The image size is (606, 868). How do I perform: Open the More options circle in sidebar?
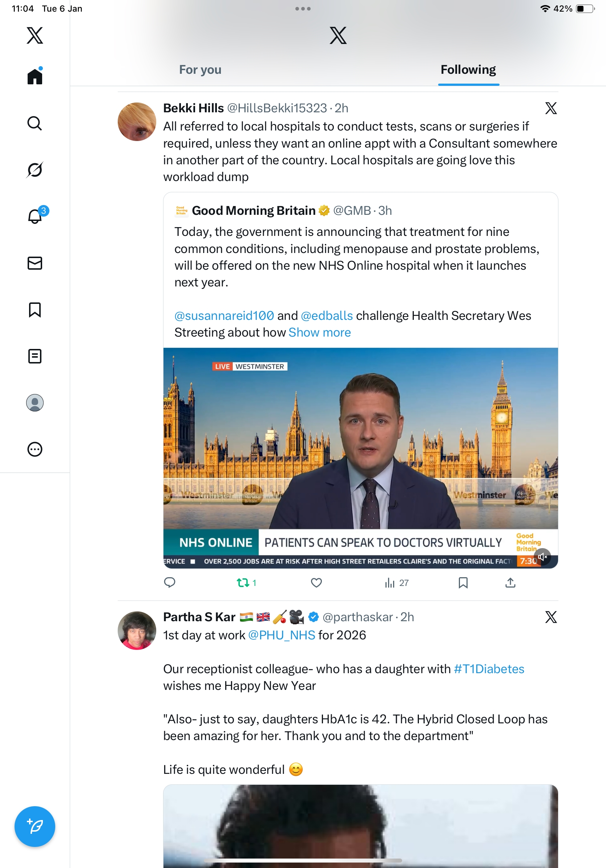click(35, 449)
